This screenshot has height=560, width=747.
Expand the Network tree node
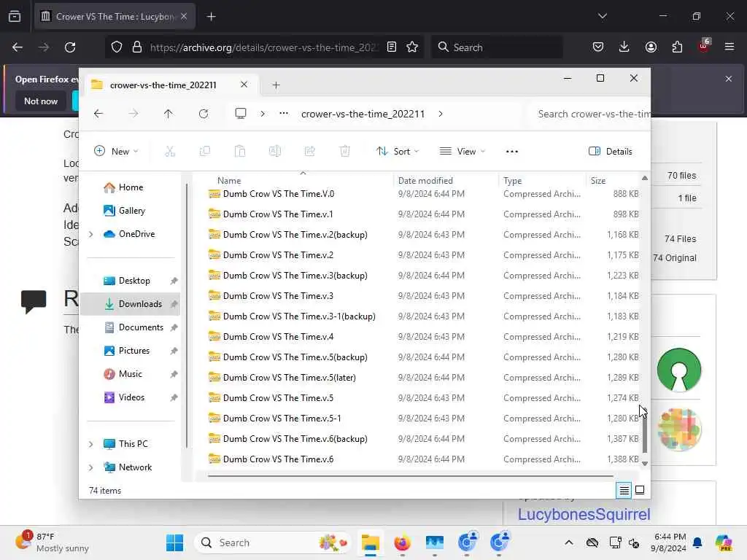click(x=90, y=467)
